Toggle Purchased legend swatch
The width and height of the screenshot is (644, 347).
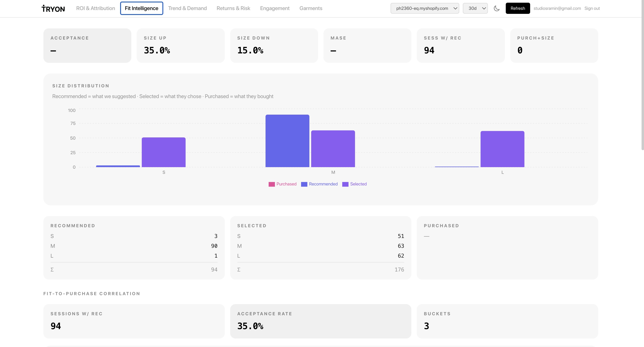272,184
